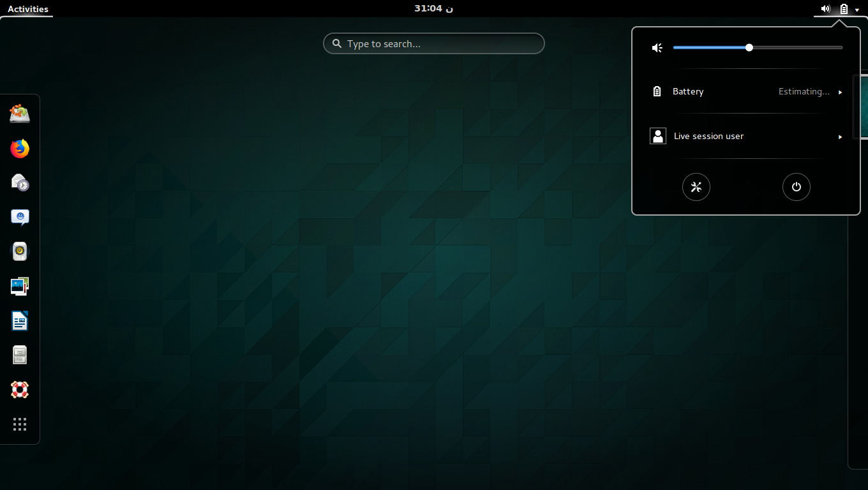Launch the Install to Hard Drive tool
The width and height of the screenshot is (868, 490).
tap(19, 113)
